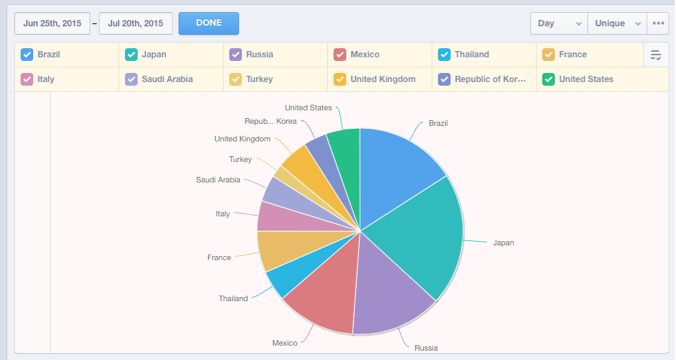This screenshot has height=360, width=676.
Task: Click the DONE button
Action: click(x=209, y=23)
